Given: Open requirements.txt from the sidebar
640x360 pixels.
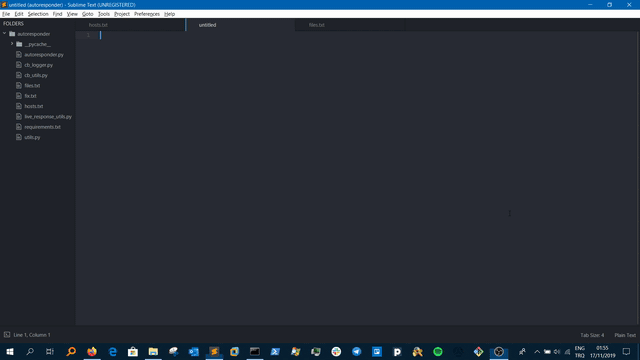Looking at the screenshot, I should (x=42, y=127).
